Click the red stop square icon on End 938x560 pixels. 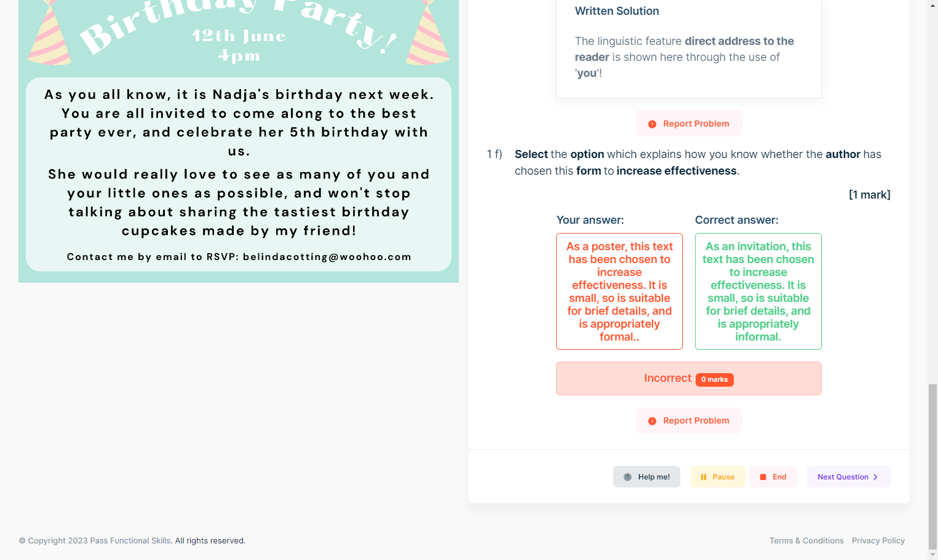(x=763, y=477)
